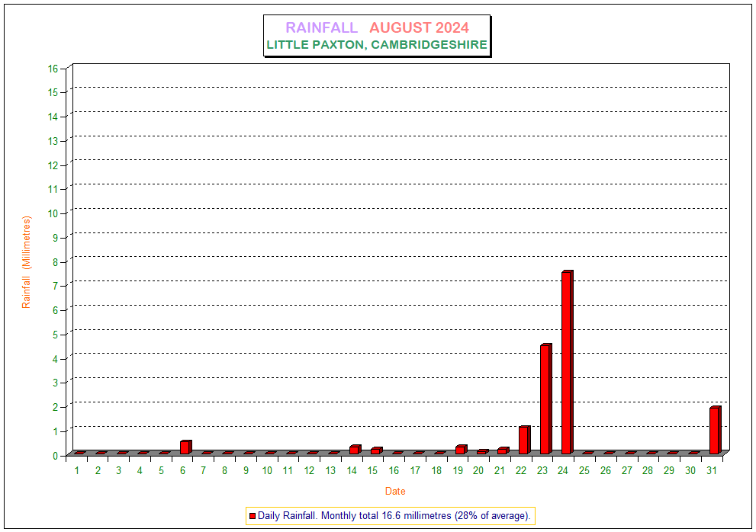The image size is (756, 532).
Task: Click the y-axis value 0
Action: coord(56,455)
